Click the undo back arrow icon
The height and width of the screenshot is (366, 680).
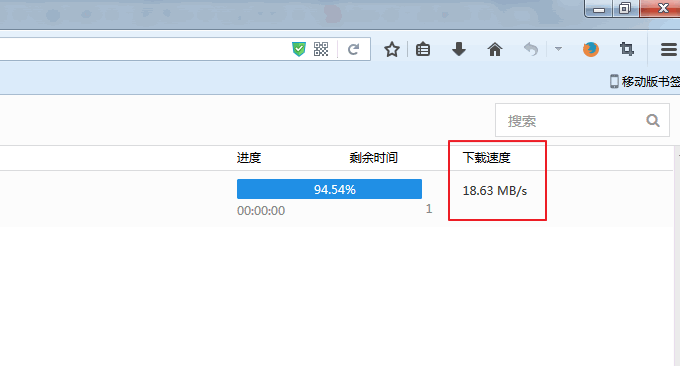[x=531, y=49]
